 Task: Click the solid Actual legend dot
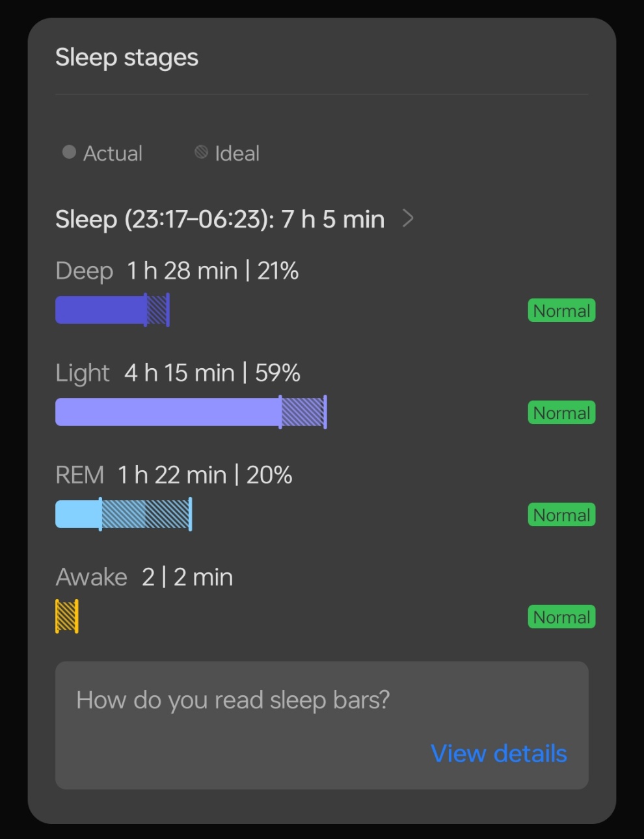[x=69, y=152]
